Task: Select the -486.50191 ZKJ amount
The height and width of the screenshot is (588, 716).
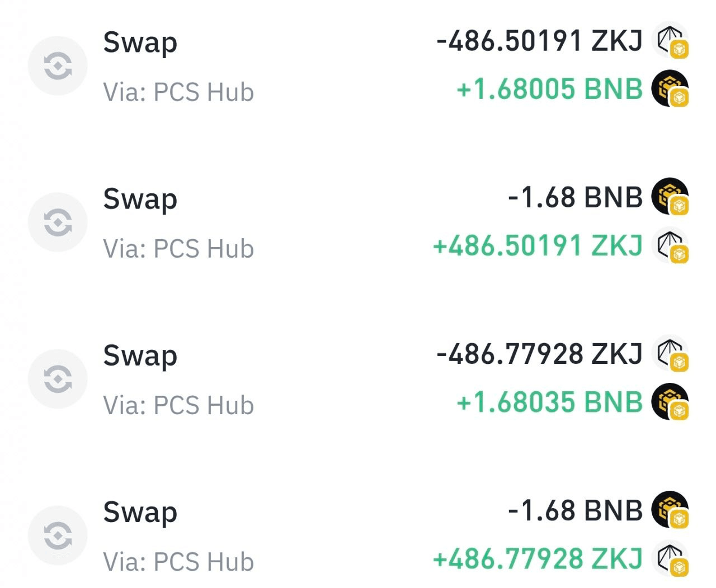Action: tap(539, 40)
